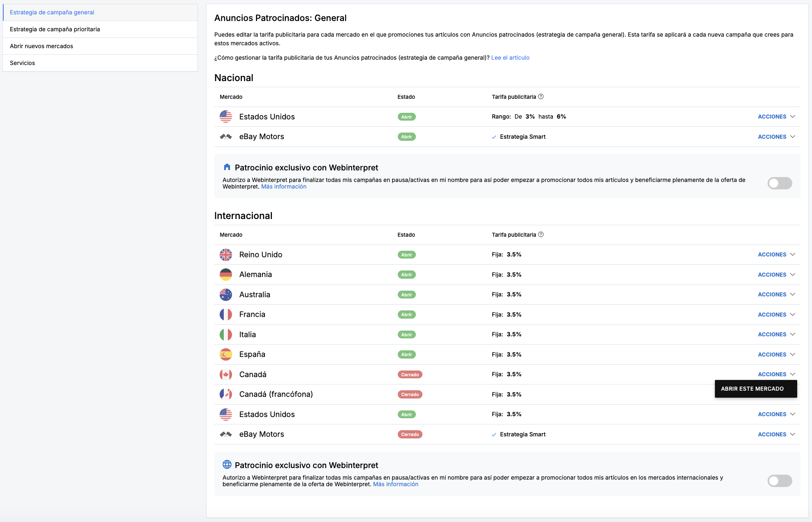Click help icon next to Nacional Tarifa publicitaria
This screenshot has width=812, height=522.
click(541, 97)
